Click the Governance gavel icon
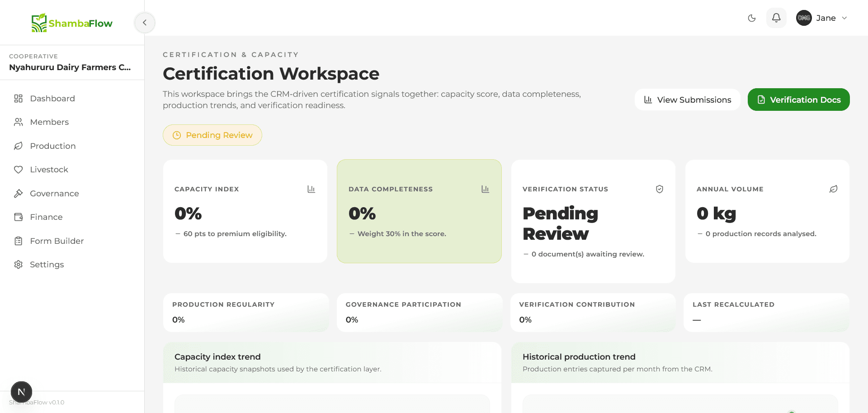 (x=19, y=193)
